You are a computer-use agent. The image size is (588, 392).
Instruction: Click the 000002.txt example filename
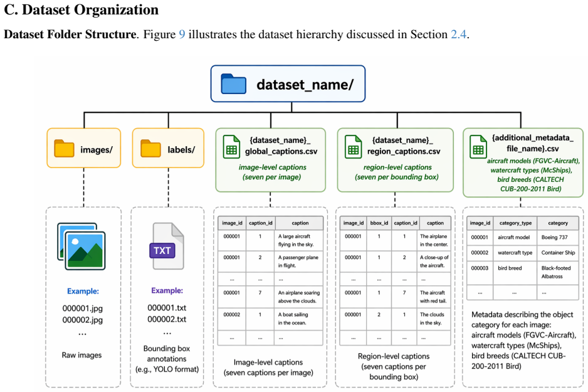point(167,319)
